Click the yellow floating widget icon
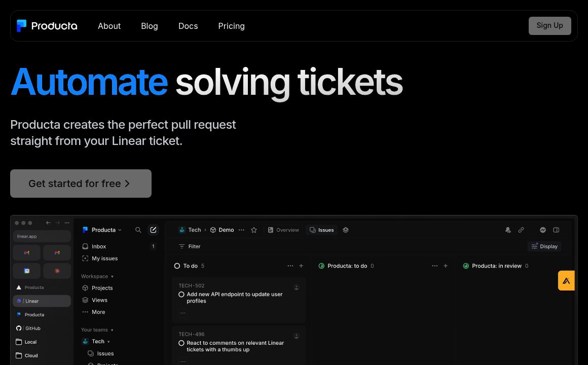Image resolution: width=588 pixels, height=365 pixels. (x=566, y=280)
